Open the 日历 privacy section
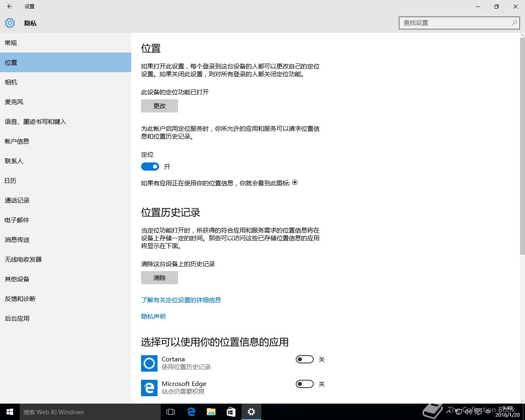Screen dimensions: 525x420 pyautogui.click(x=66, y=180)
